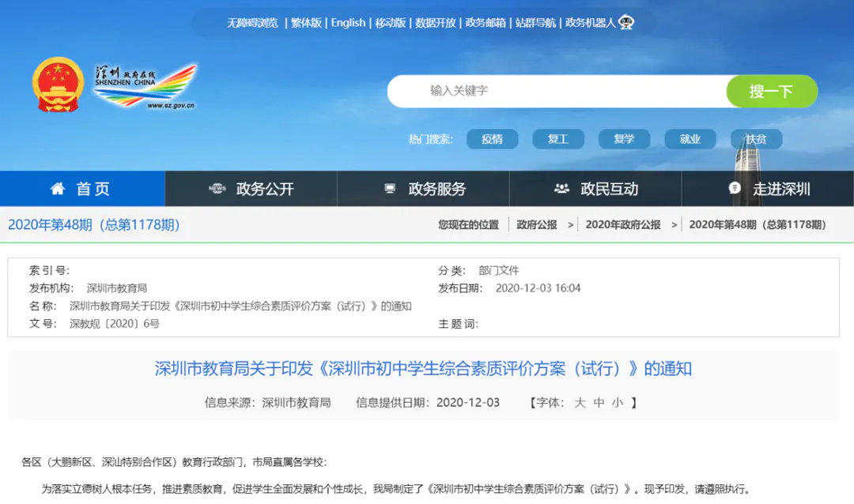Click the monitor icon beside 政务服务
Screen dimensions: 854x504
click(x=389, y=188)
